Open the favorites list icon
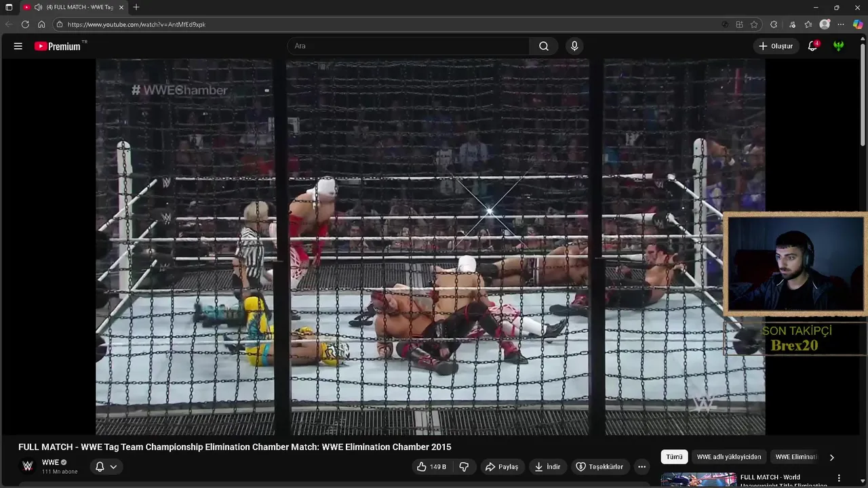Screen dimensions: 868x488 click(808, 24)
